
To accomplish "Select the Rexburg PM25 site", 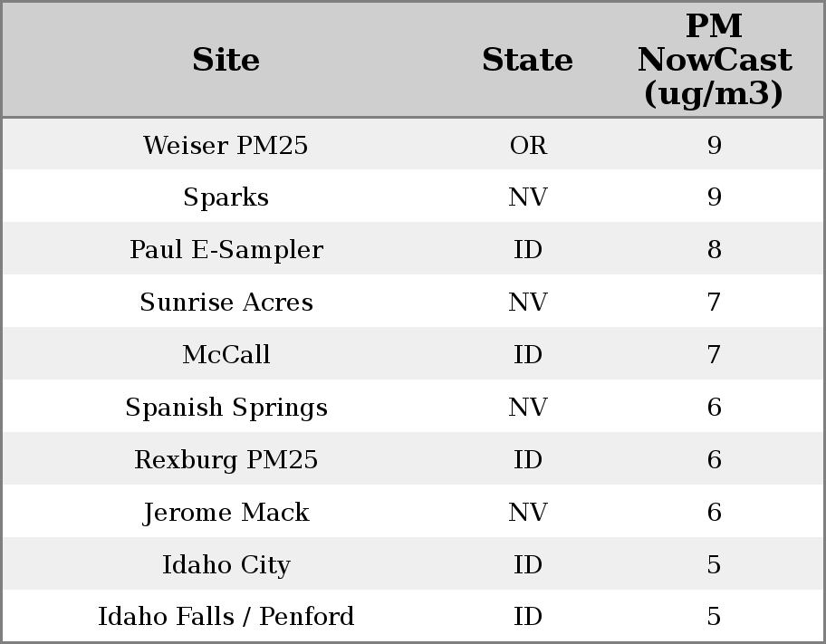I will 226,460.
